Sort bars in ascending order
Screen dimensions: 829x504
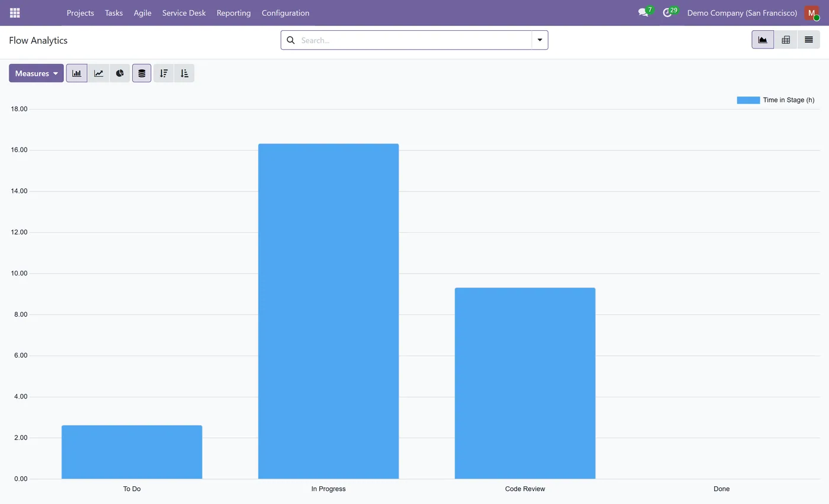click(184, 73)
